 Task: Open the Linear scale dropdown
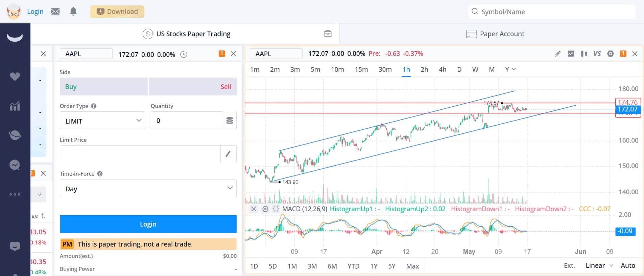click(599, 266)
